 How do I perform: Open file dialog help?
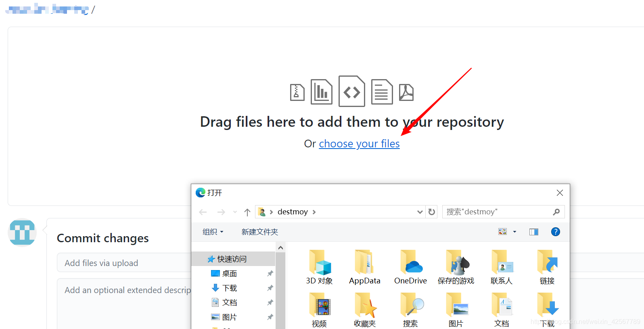(x=556, y=232)
